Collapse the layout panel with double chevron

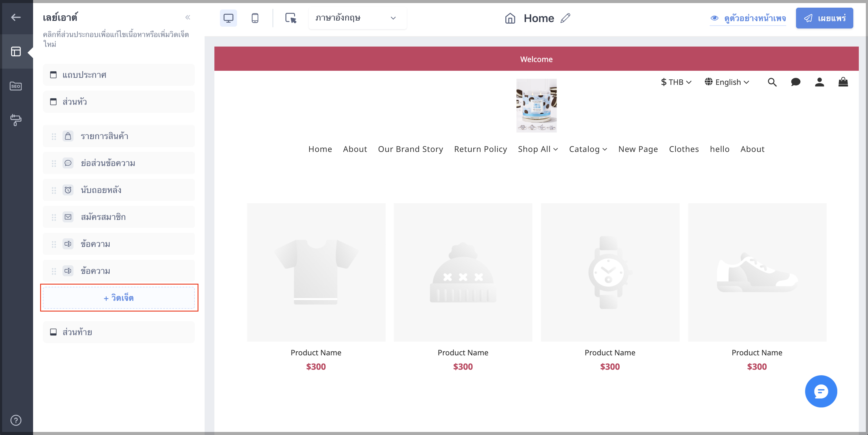point(188,17)
